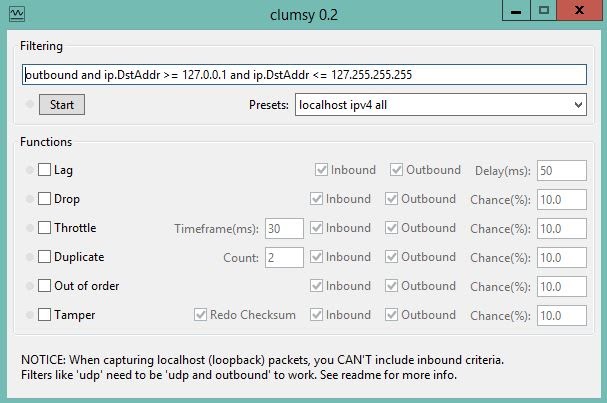Click the 'Timeframe(ms):' label
Image resolution: width=607 pixels, height=403 pixels.
[x=216, y=229]
